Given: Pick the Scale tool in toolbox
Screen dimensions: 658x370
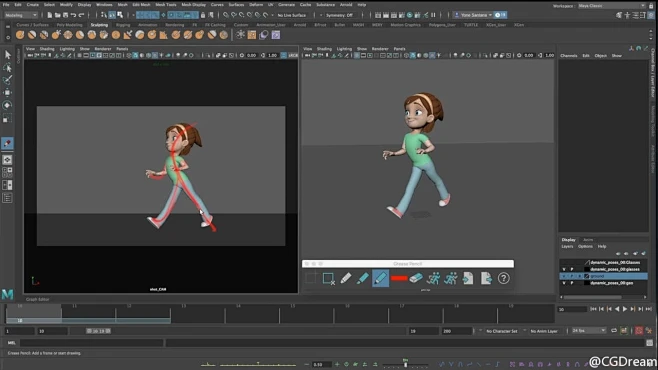Looking at the screenshot, I should 7,119.
